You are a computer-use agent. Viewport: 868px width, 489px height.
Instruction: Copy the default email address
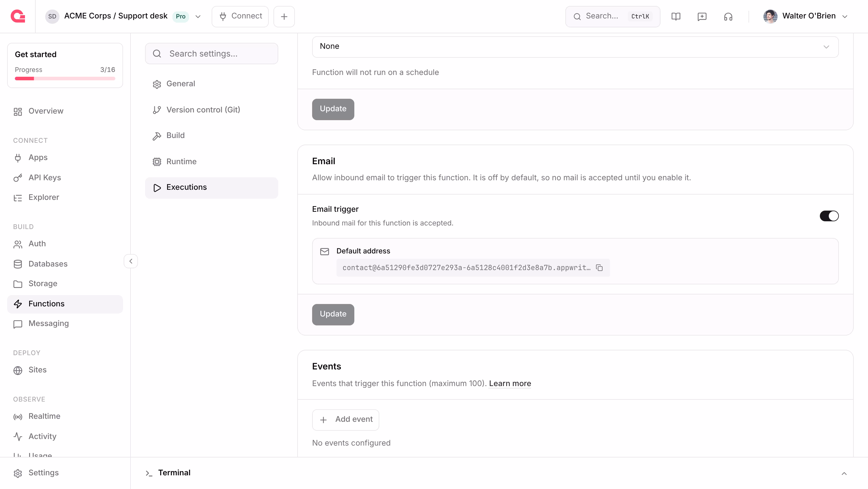(599, 268)
